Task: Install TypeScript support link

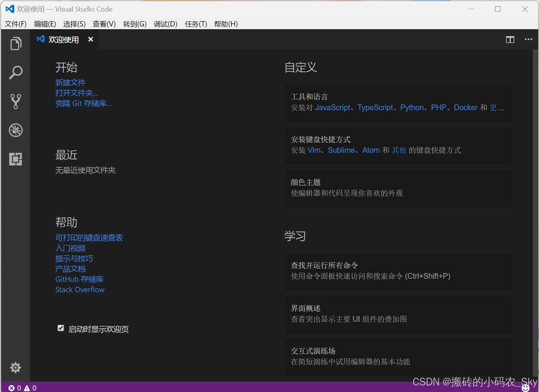Action: [375, 108]
